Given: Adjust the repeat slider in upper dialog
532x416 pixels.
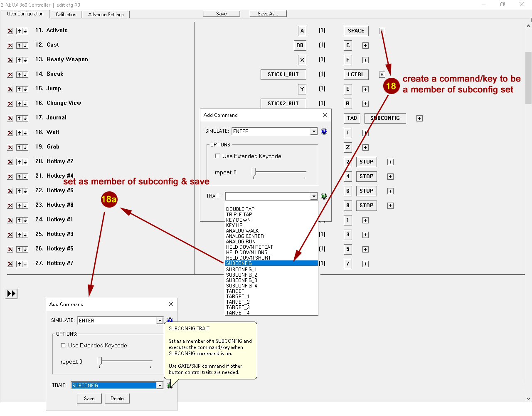Looking at the screenshot, I should coord(256,172).
